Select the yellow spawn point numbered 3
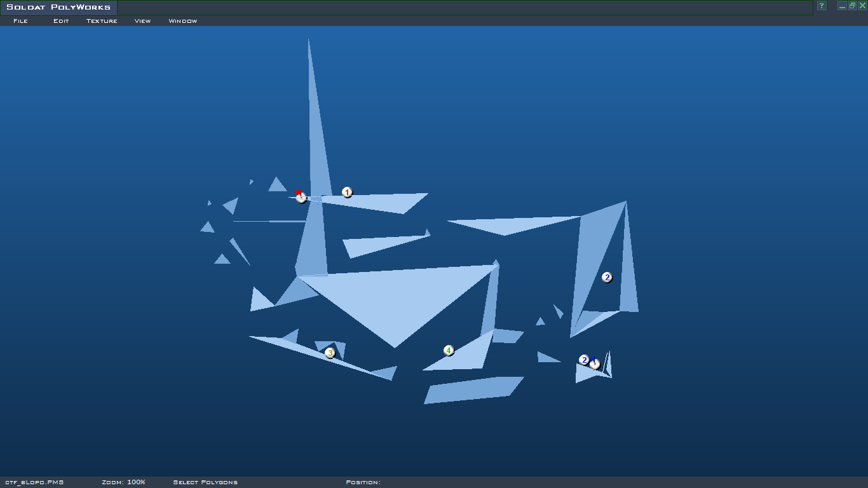This screenshot has width=868, height=488. pos(330,353)
